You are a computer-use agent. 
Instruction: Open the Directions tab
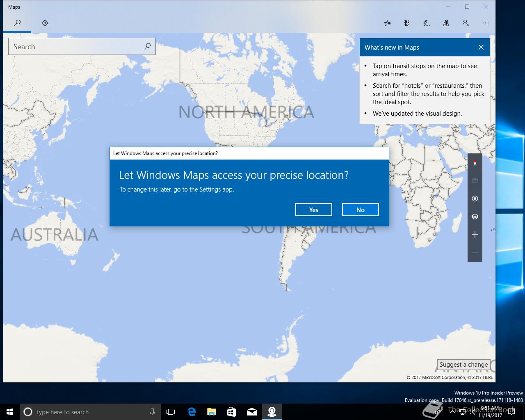(x=45, y=23)
